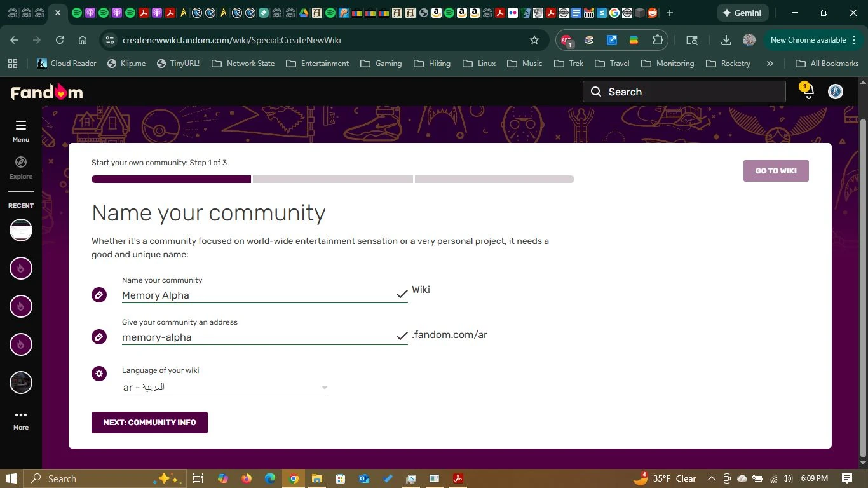
Task: Open the Gaming bookmarks folder
Action: pyautogui.click(x=381, y=64)
